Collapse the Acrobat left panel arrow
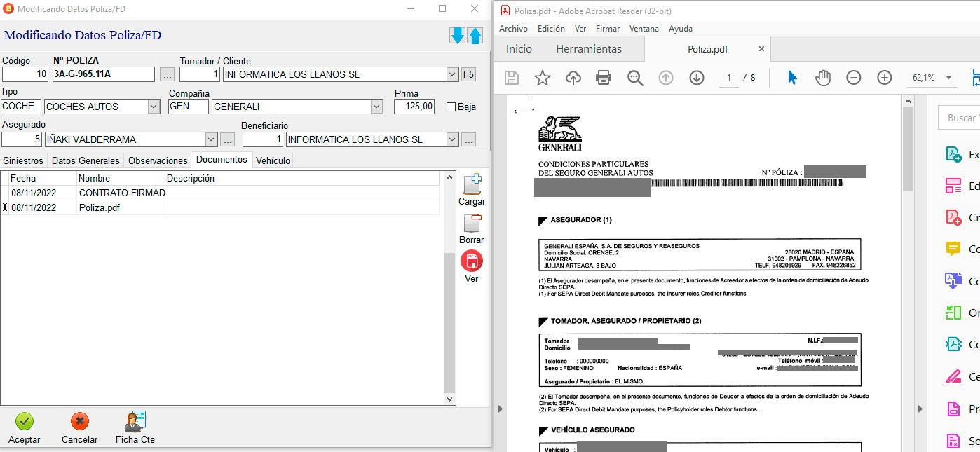 click(499, 407)
